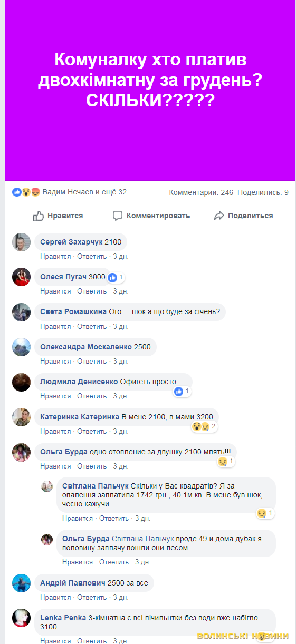Click the Поделиться share arrow icon
Viewport: 296px width, 644px height.
219,216
